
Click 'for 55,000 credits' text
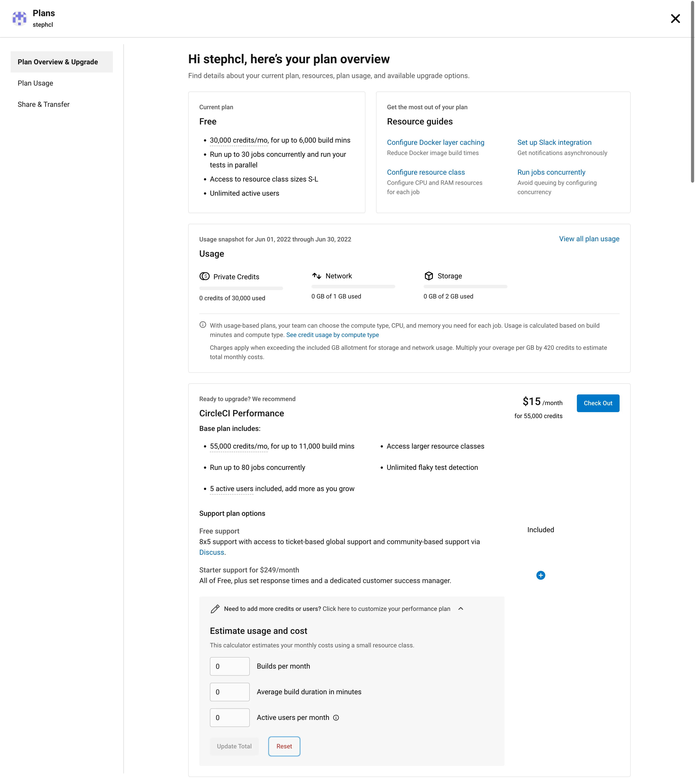pyautogui.click(x=538, y=416)
